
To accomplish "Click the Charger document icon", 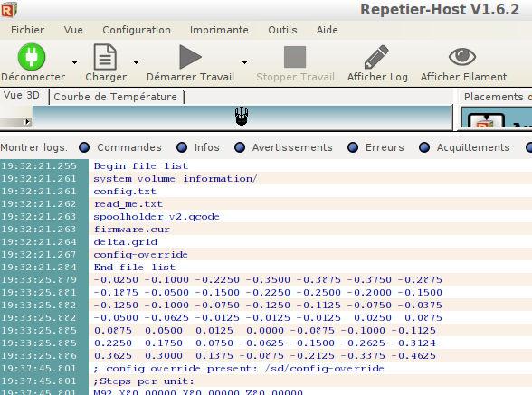I will click(x=105, y=57).
